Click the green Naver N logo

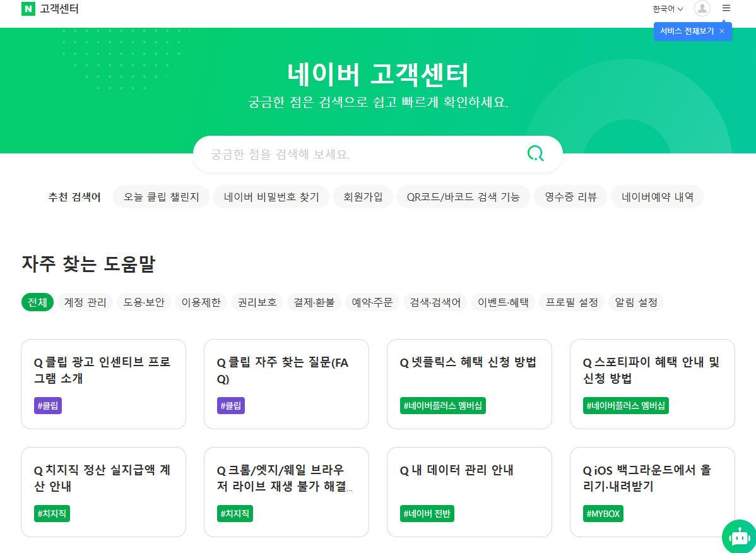[x=28, y=9]
